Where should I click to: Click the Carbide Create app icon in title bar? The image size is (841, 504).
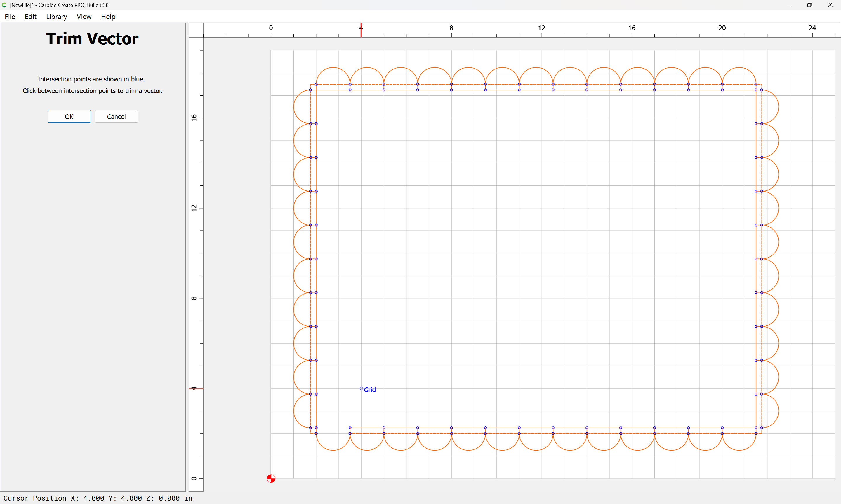click(x=4, y=5)
